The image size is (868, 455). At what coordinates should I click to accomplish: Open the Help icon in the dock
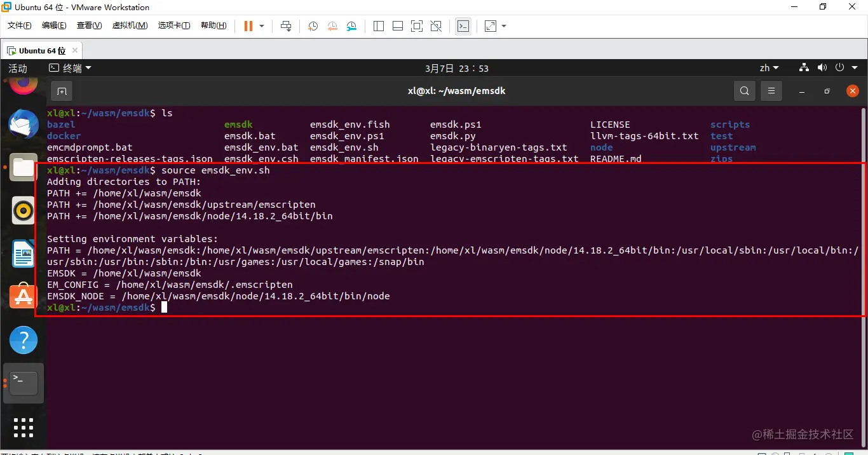[24, 340]
